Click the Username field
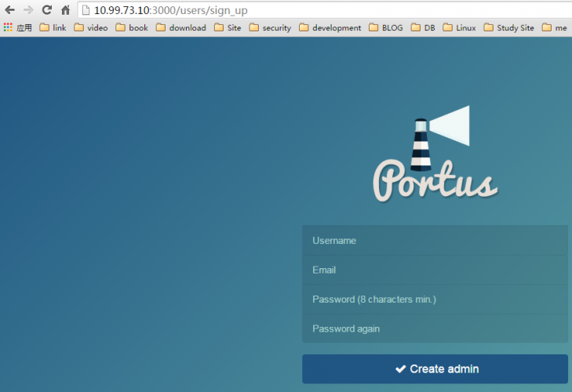The image size is (572, 392). (x=435, y=241)
